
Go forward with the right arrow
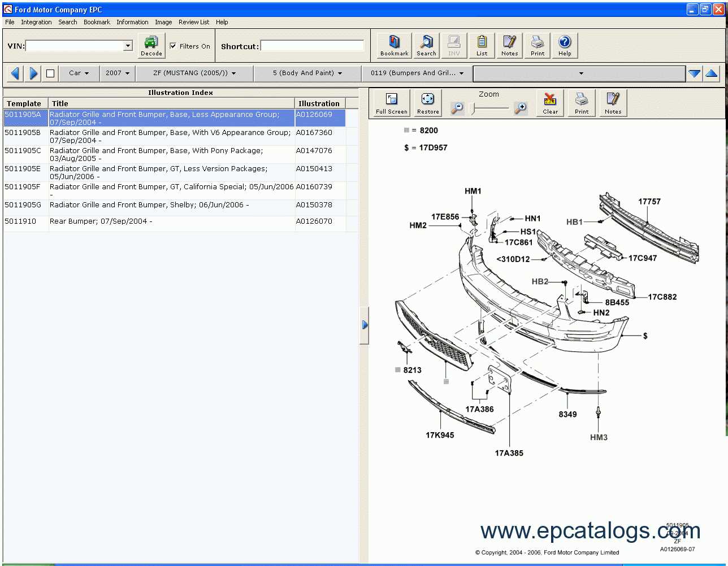[33, 73]
